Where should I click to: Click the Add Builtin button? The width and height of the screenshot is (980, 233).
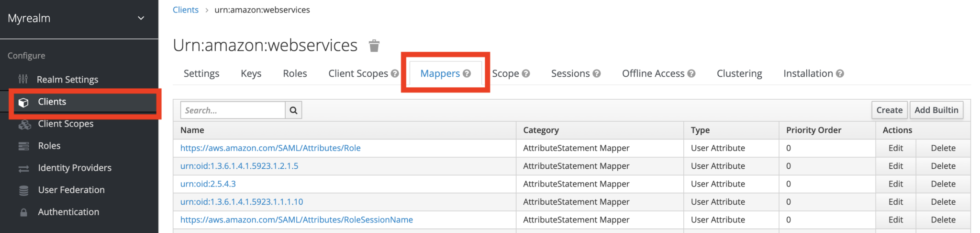[x=936, y=110]
